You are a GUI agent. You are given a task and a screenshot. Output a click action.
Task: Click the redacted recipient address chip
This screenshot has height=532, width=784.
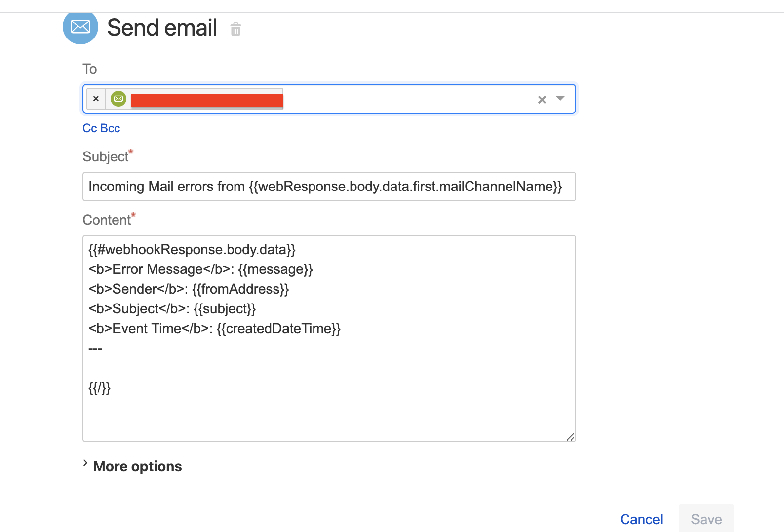point(207,100)
